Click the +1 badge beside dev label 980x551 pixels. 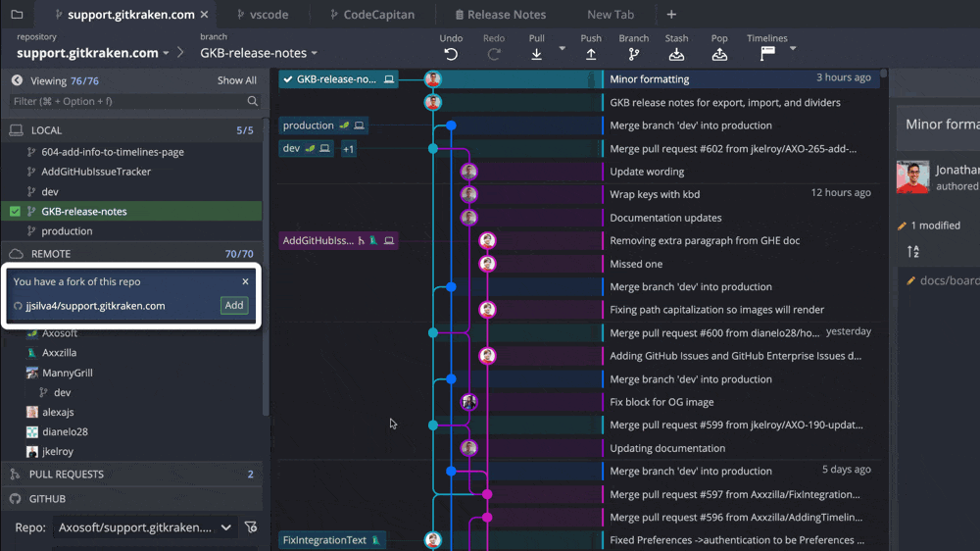(x=349, y=149)
